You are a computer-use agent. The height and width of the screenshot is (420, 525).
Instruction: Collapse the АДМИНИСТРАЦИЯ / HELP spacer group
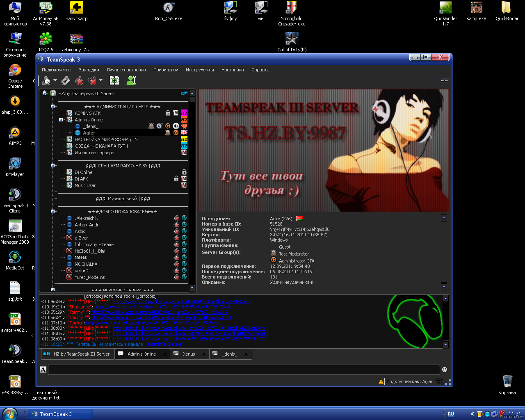coord(52,107)
